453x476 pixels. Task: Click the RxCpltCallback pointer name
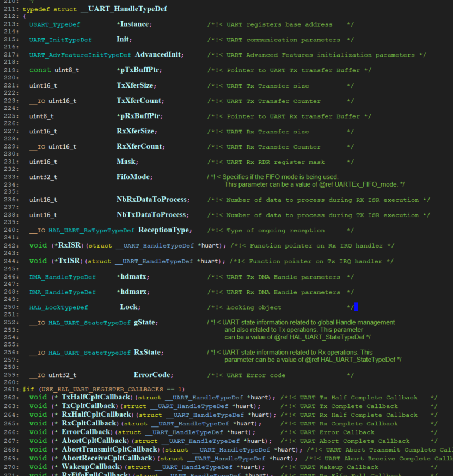[x=89, y=423]
